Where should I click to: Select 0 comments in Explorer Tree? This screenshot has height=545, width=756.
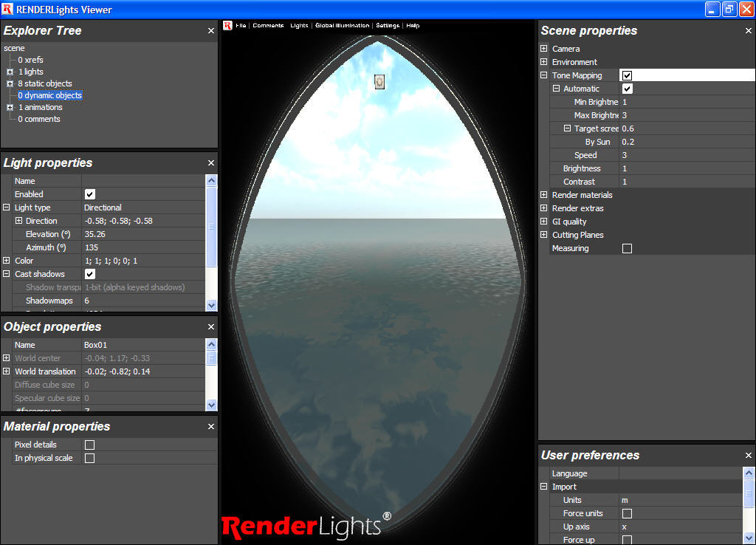click(39, 119)
